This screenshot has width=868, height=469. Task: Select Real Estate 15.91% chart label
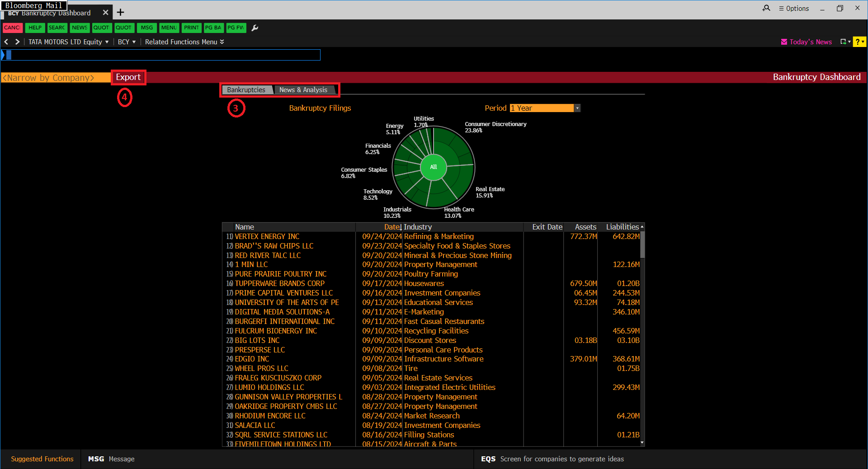(490, 192)
